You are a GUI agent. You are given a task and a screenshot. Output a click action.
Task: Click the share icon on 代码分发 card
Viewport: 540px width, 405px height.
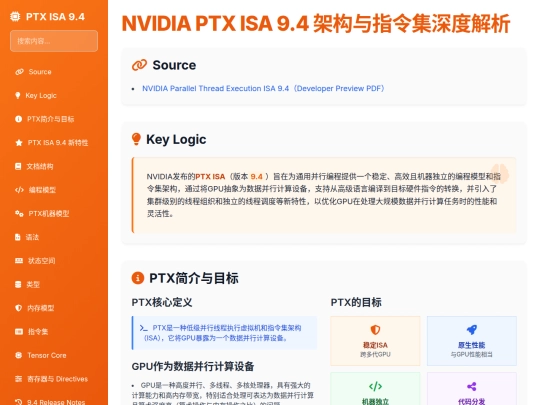click(472, 386)
